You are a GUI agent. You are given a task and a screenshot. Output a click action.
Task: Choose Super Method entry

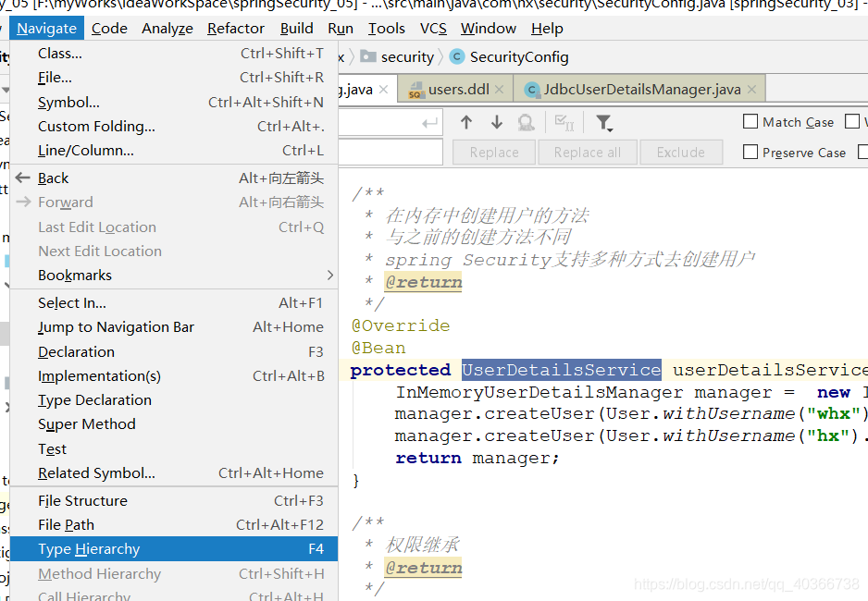click(174, 424)
